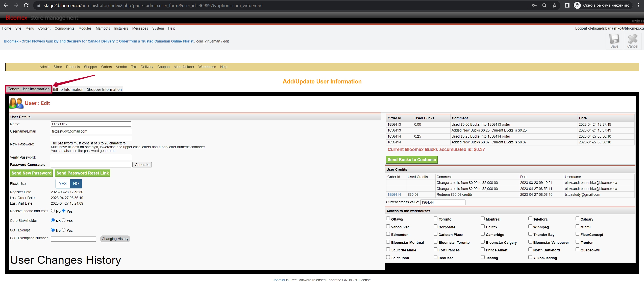This screenshot has height=282, width=644.
Task: Open the browser three-dot menu
Action: click(638, 5)
